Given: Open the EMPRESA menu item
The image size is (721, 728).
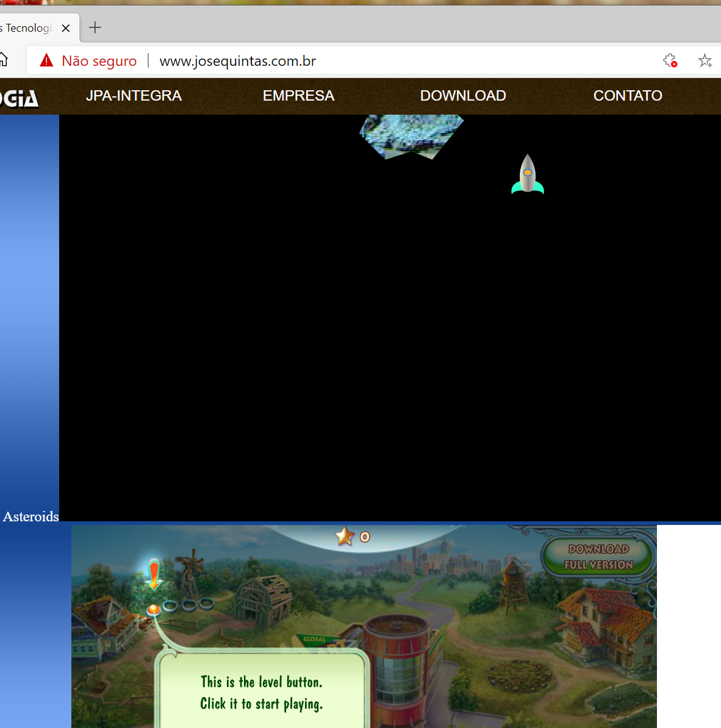Looking at the screenshot, I should click(299, 96).
